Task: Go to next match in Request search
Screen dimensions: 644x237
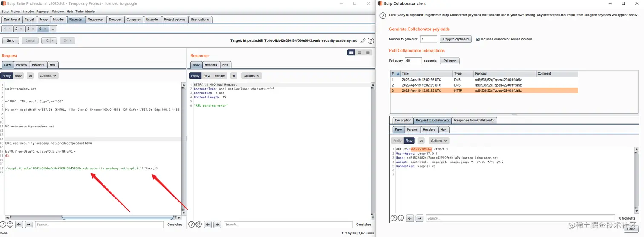Action: tap(29, 225)
